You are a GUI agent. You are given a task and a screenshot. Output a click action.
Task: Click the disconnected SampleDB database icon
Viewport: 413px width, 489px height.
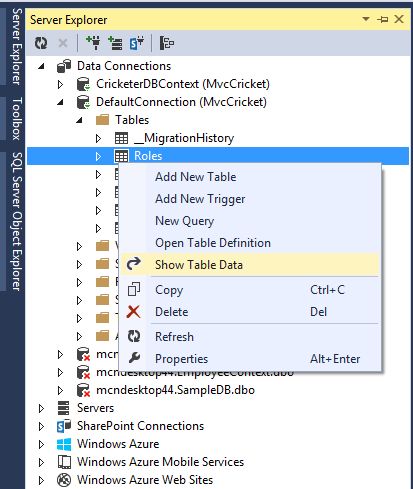(x=83, y=390)
